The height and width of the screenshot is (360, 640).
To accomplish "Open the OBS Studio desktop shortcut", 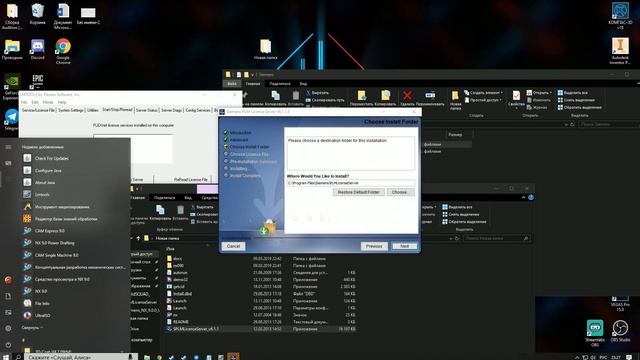I will (x=620, y=331).
